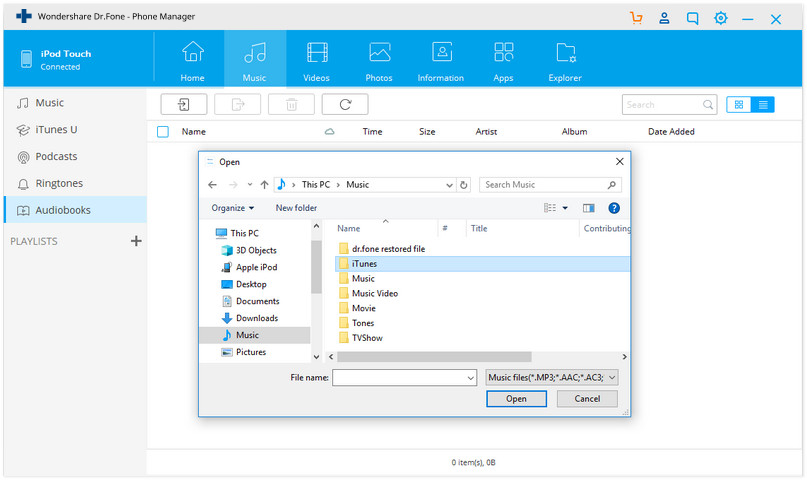This screenshot has height=480, width=807.
Task: Click the horizontal scrollbar in file list
Action: [x=434, y=357]
